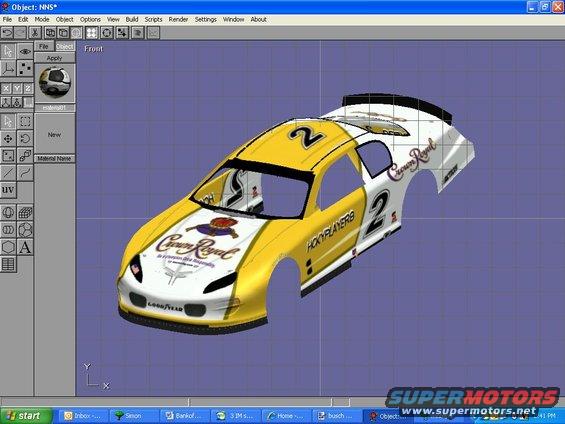The height and width of the screenshot is (424, 565).
Task: Select the car material sphere thumbnail
Action: (55, 83)
